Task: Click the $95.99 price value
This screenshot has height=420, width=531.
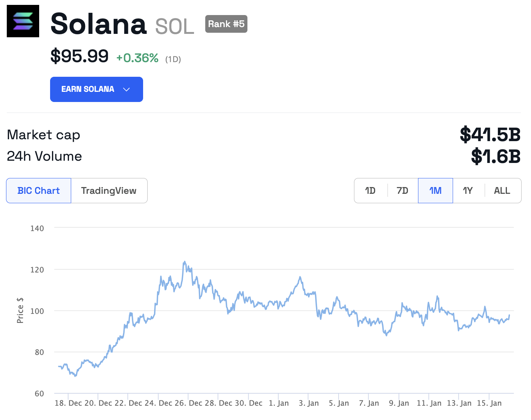Action: pos(79,56)
